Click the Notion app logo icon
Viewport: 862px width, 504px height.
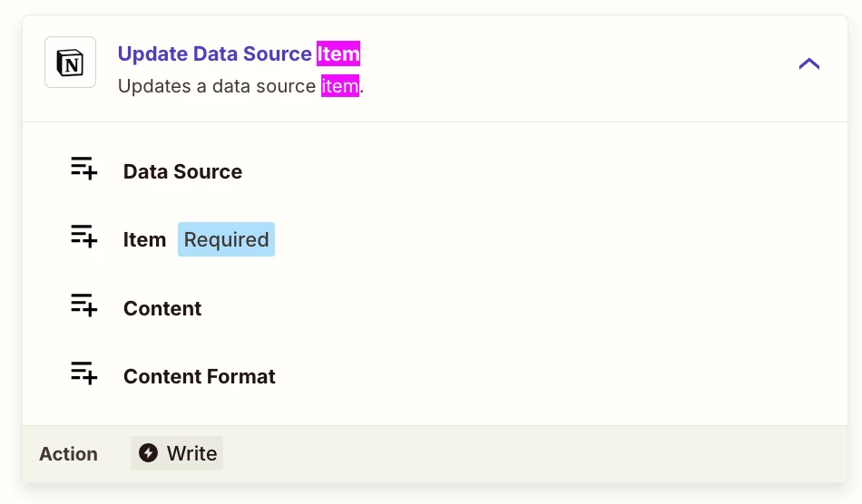coord(70,63)
